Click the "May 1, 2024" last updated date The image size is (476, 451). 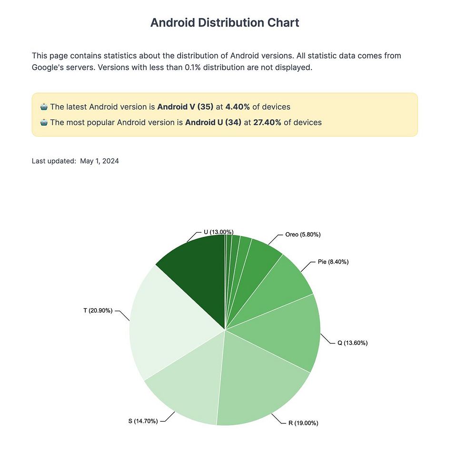click(x=99, y=161)
